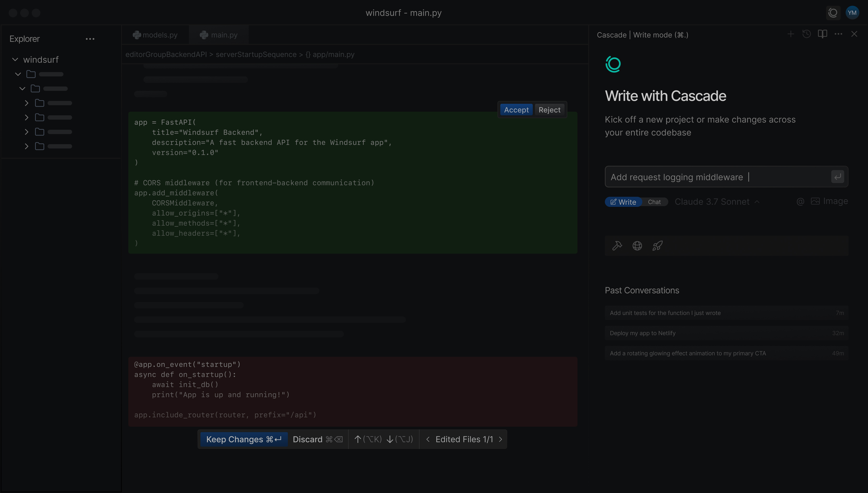This screenshot has height=493, width=868.
Task: Click Keep Changes at the bottom
Action: pos(243,439)
